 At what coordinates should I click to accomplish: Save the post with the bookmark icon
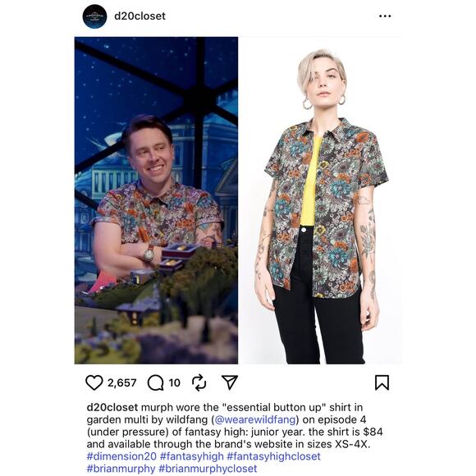(382, 382)
